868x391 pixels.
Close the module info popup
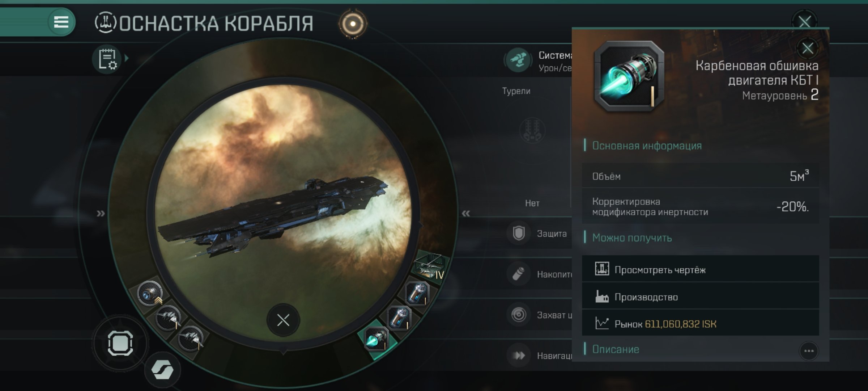pyautogui.click(x=807, y=48)
